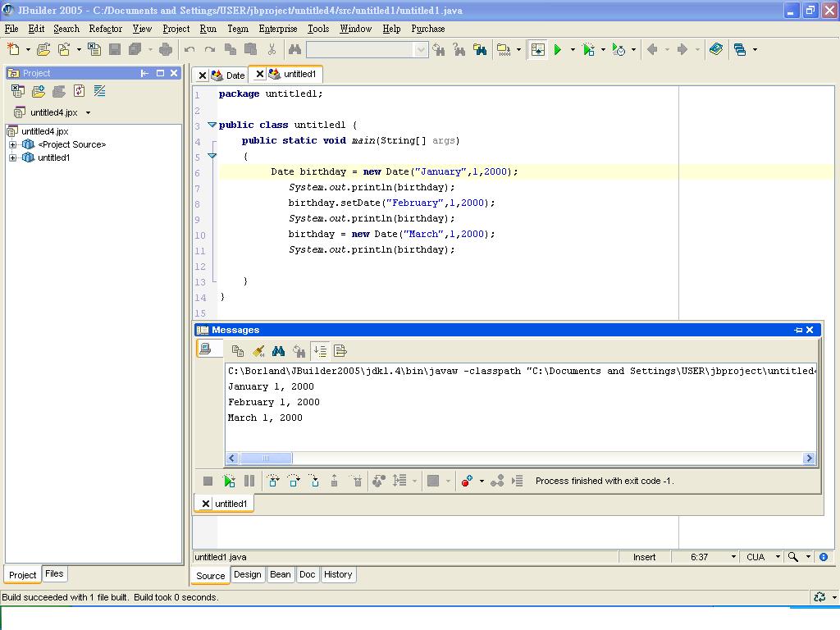Switch to the Date editor tab
Viewport: 840px width, 630px height.
[235, 75]
